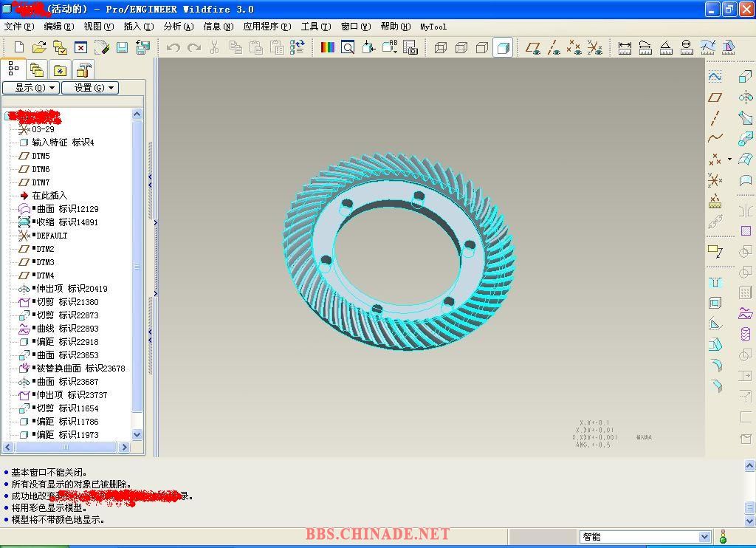The width and height of the screenshot is (756, 548).
Task: Switch to the model tree navigator tab
Action: point(13,69)
